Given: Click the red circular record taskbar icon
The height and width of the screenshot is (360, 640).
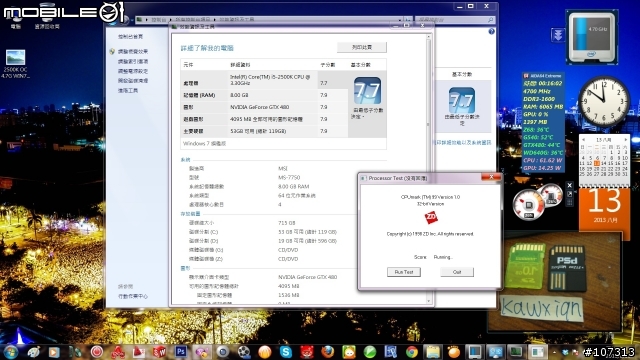Looking at the screenshot, I should 96,351.
